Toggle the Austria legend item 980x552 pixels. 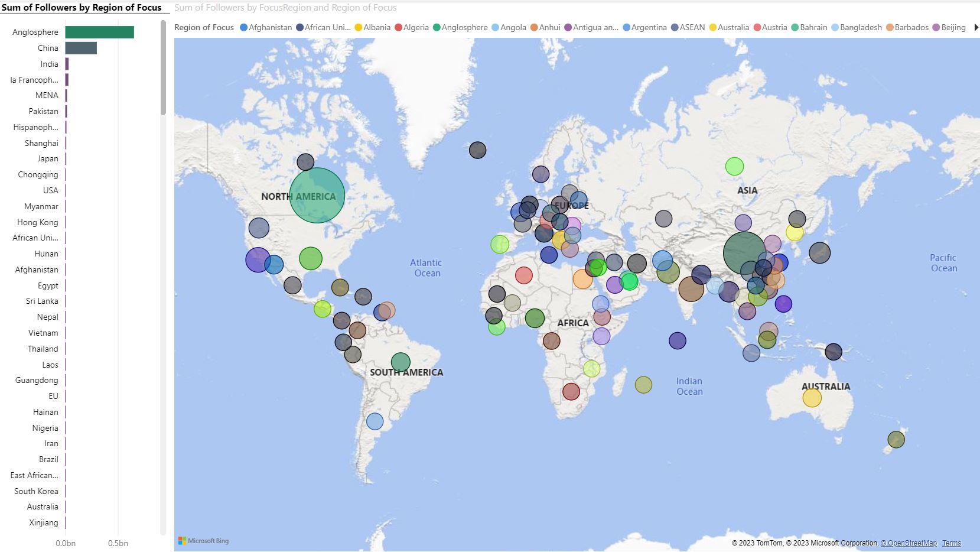(756, 27)
